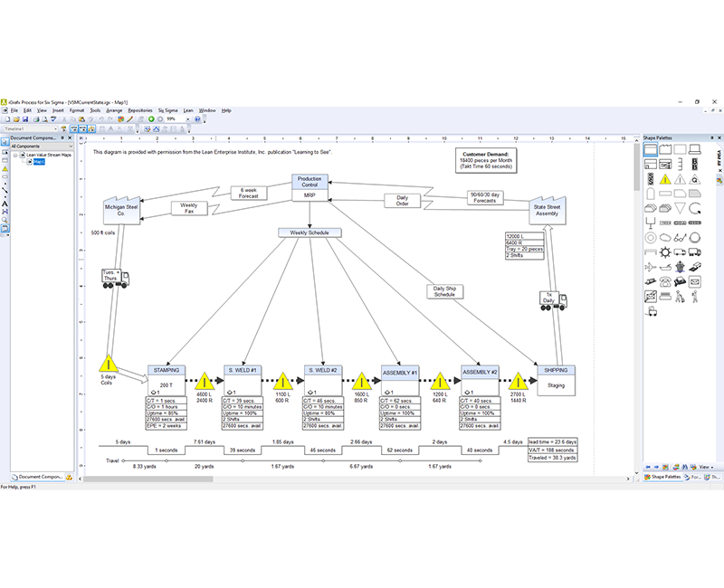Select the envelope shape in the Shape Palettes

693,281
